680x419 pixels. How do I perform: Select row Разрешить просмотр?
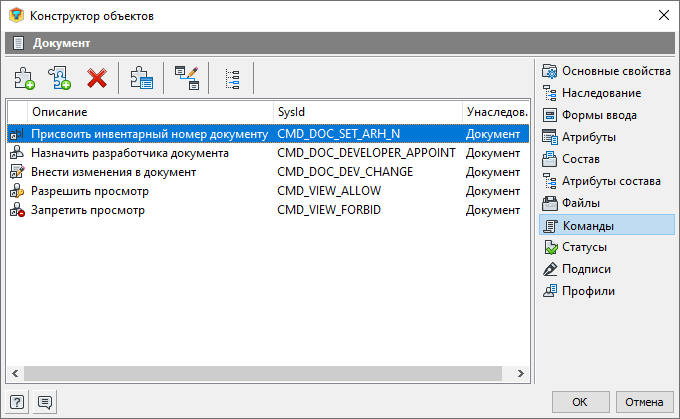coord(268,191)
